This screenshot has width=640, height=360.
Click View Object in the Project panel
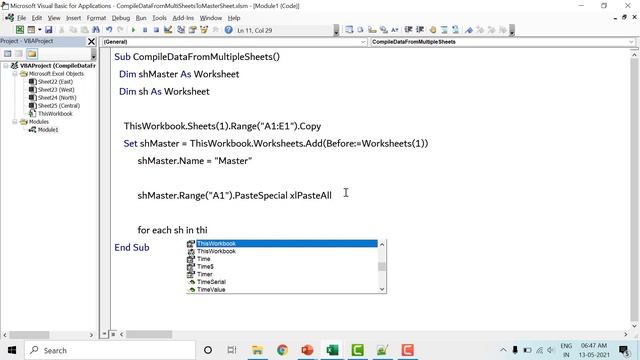[x=19, y=53]
